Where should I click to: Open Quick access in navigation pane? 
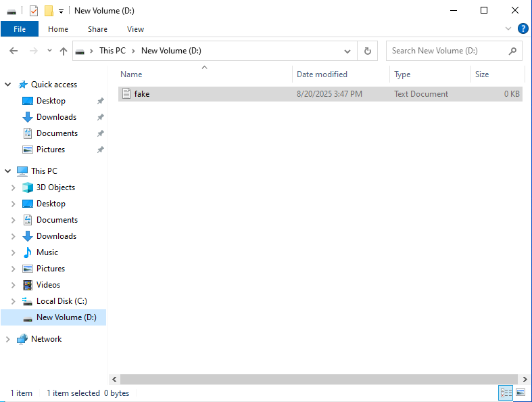point(54,85)
